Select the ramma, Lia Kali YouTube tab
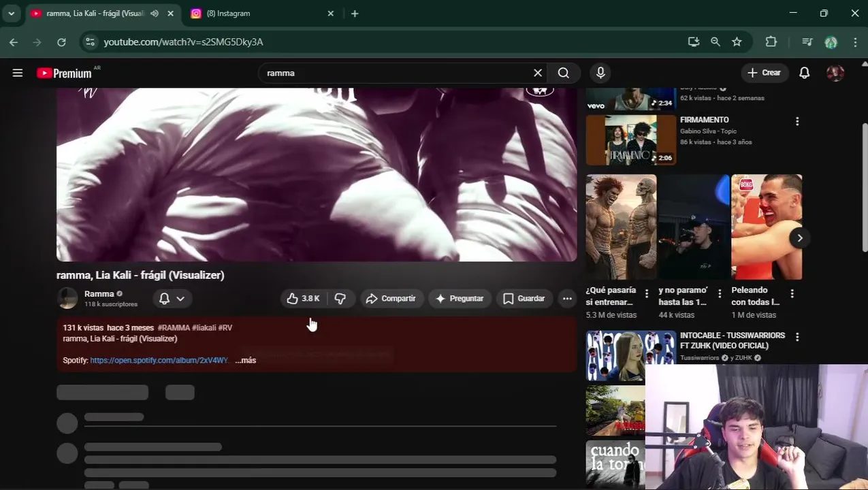 click(95, 14)
